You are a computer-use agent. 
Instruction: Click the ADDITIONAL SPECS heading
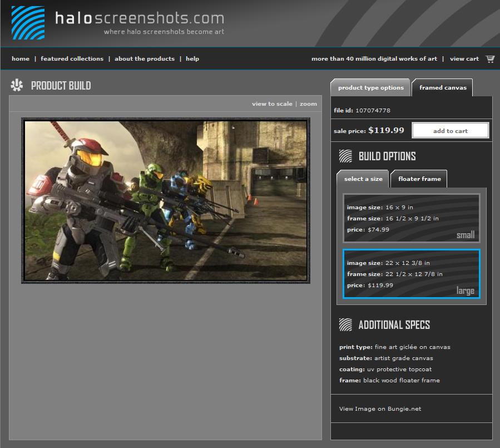coord(394,325)
